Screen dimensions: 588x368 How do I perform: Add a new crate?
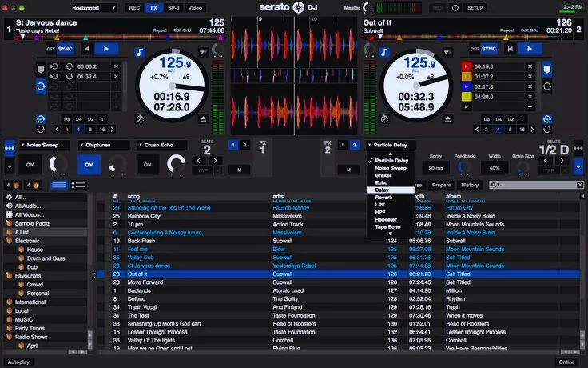[x=13, y=185]
